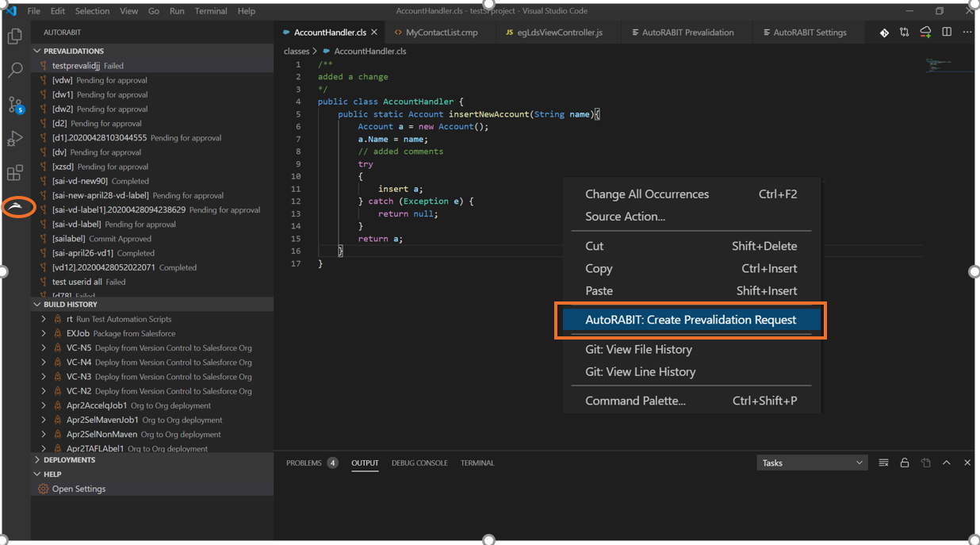Switch to the MyContactList.cmp tab
The height and width of the screenshot is (545, 980).
(443, 33)
